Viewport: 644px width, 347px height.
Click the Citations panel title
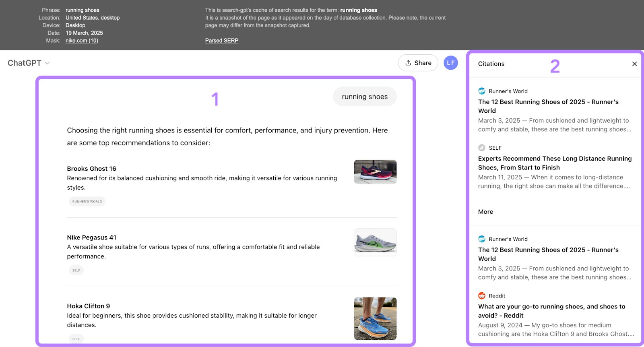[x=491, y=64]
